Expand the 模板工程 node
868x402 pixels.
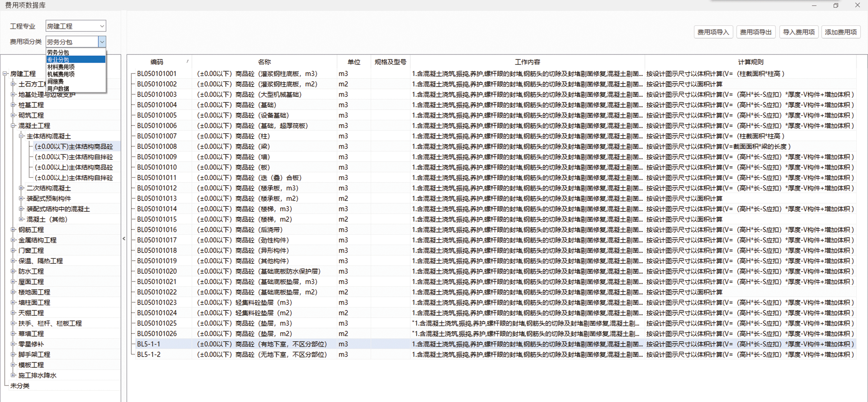tap(13, 365)
